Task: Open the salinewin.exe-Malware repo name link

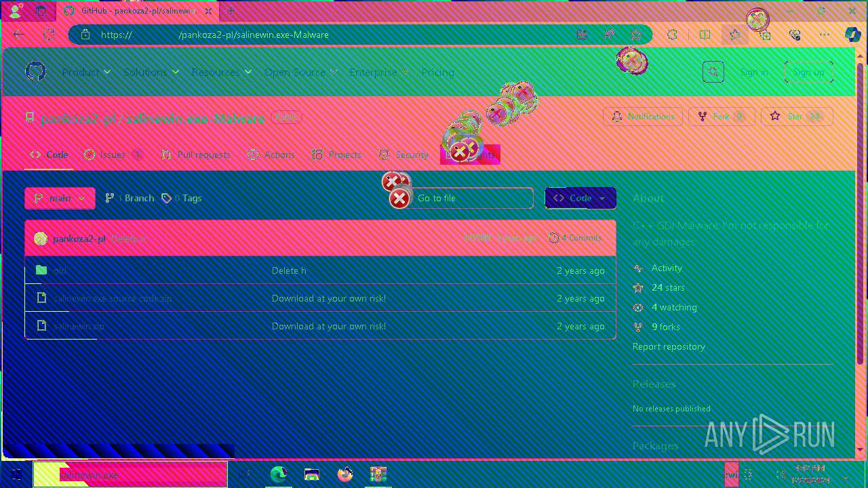Action: 196,119
